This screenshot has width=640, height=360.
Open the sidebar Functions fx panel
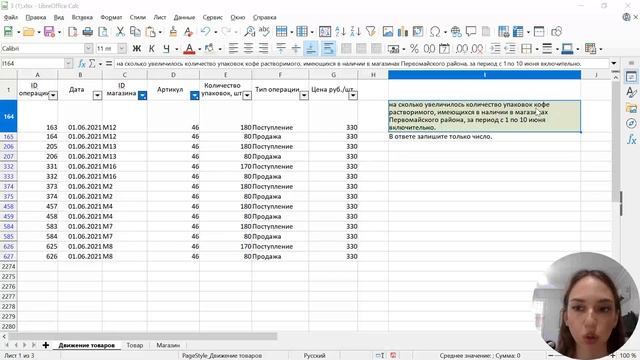pos(631,139)
